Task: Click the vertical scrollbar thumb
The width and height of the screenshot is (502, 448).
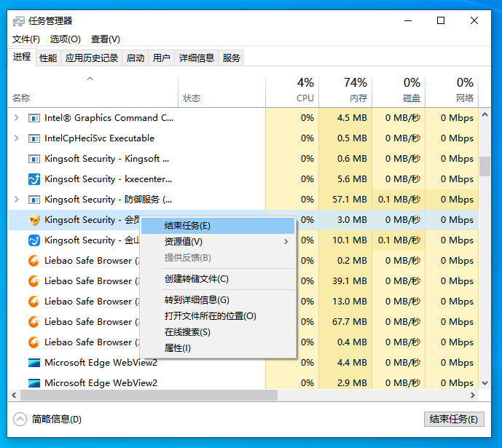Action: 485,166
